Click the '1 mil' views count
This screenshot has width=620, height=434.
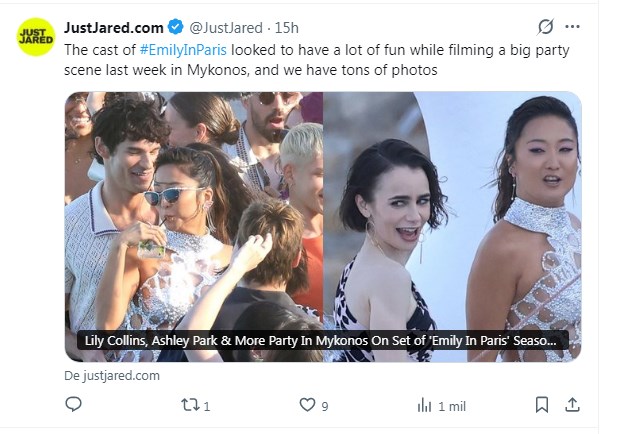pos(452,406)
